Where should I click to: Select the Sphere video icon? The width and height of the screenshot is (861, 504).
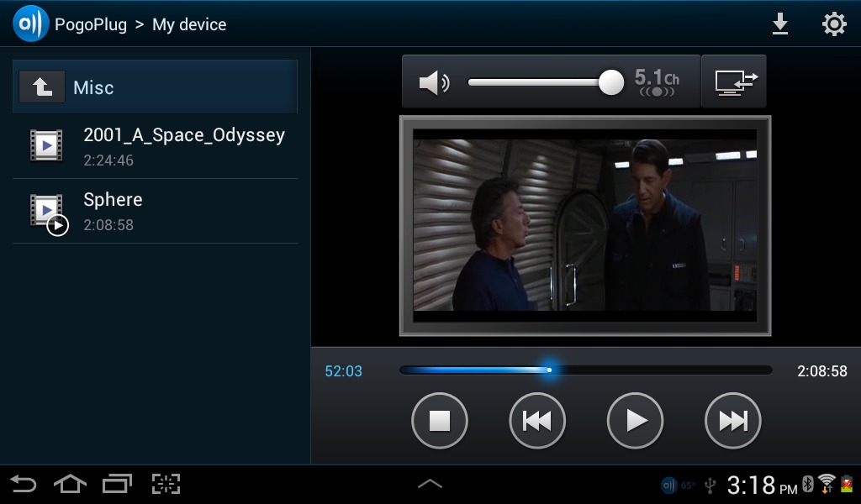tap(48, 214)
